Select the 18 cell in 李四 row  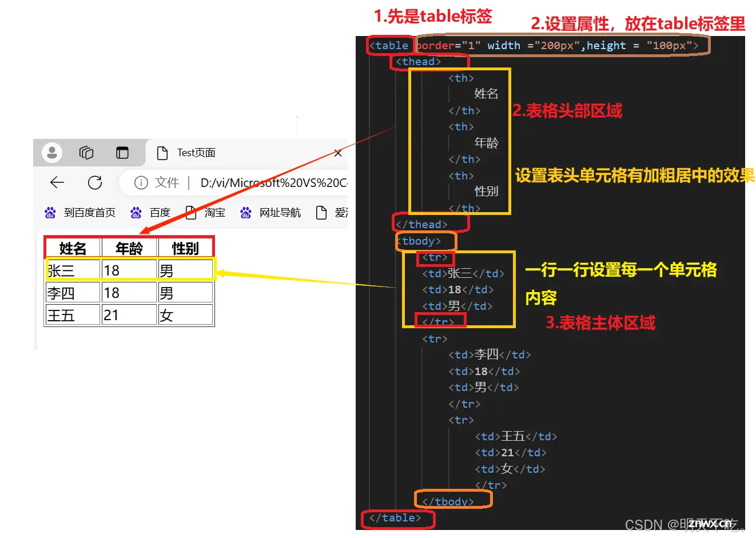129,293
